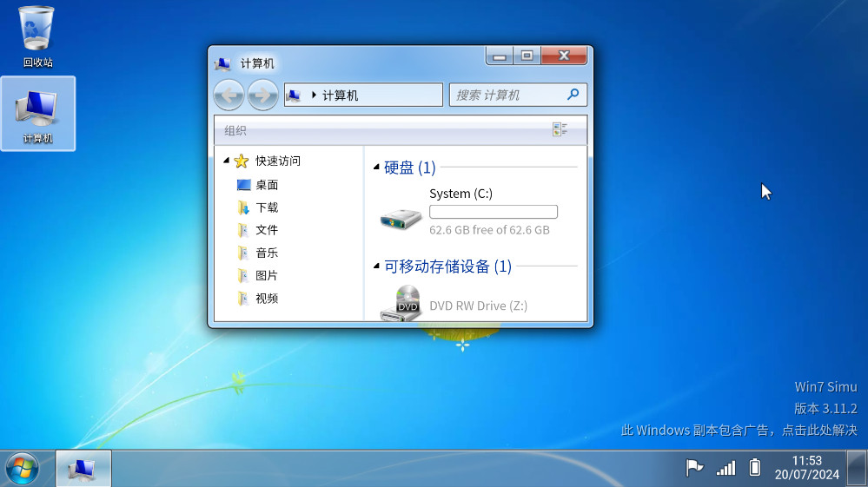
Task: Change view with the view options icon
Action: (560, 130)
